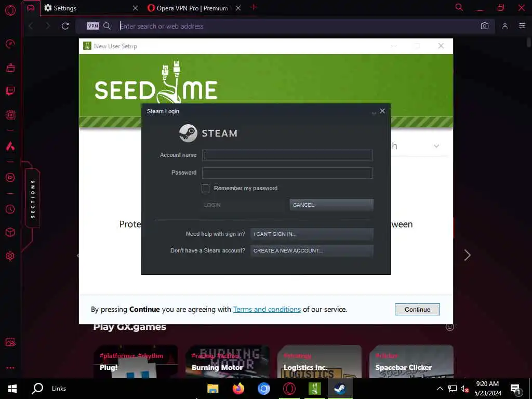Viewport: 532px width, 399px height.
Task: Expand the SECTIONS side panel
Action: 33,199
